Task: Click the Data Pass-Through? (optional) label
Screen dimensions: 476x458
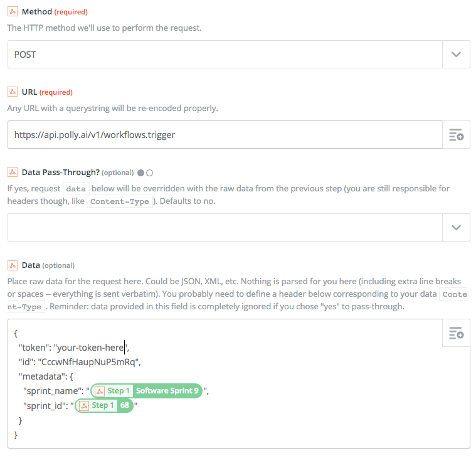Action: point(78,172)
